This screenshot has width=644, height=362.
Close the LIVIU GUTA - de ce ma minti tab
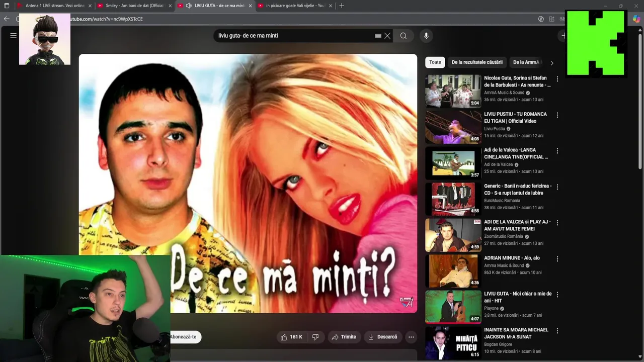pyautogui.click(x=250, y=6)
